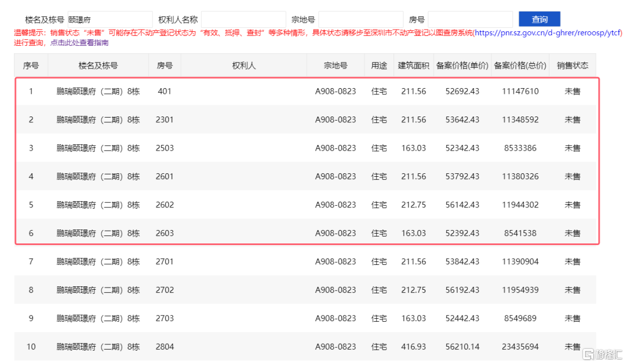Click sequence number 9
Viewport: 626px width, 364px height.
point(31,318)
